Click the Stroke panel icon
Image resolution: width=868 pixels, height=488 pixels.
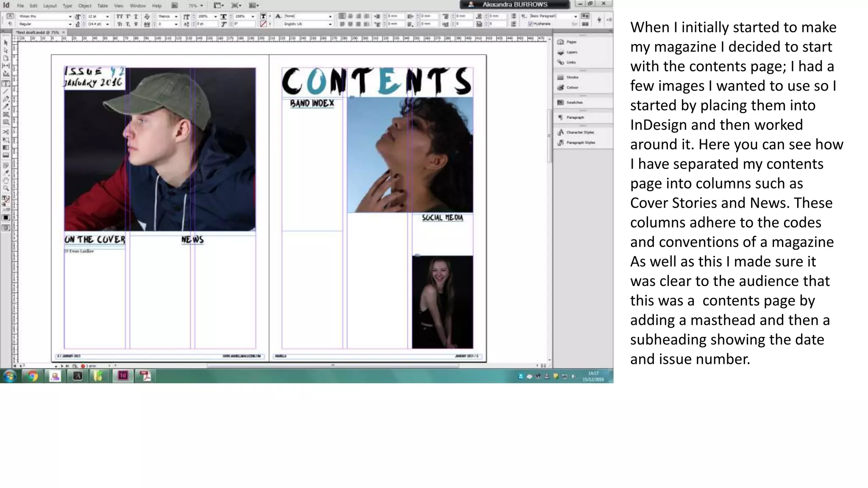click(561, 78)
